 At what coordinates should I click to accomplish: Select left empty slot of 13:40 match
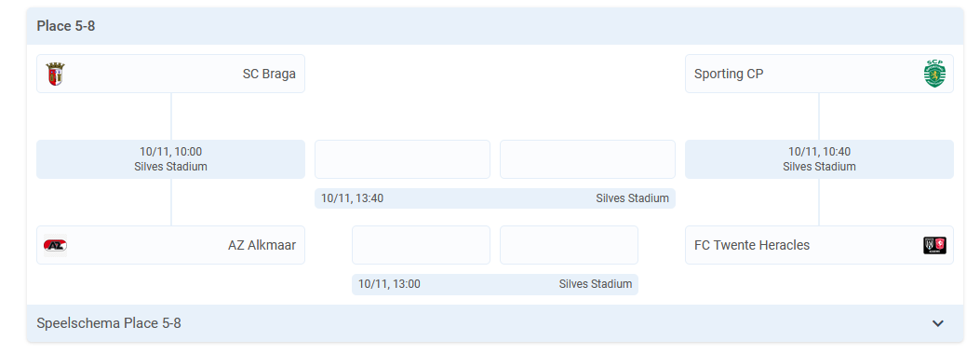click(x=402, y=159)
